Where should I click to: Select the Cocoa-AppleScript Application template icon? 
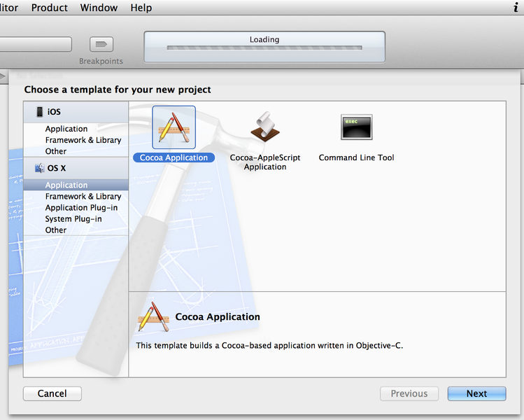pos(265,127)
